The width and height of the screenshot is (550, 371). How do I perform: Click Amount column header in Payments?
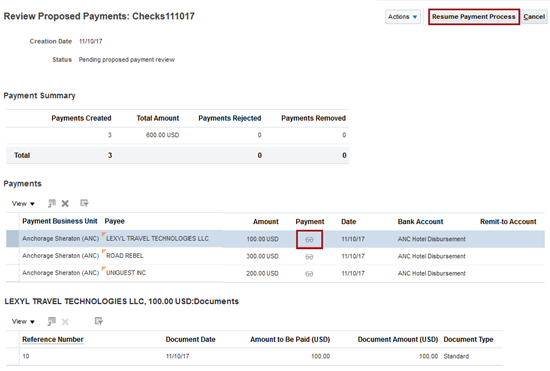(x=266, y=222)
